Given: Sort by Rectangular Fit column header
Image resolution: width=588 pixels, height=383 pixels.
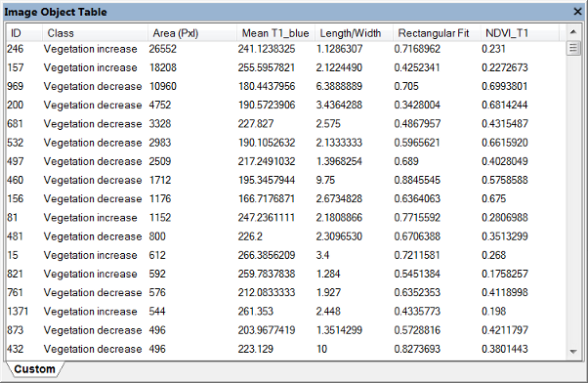Looking at the screenshot, I should coord(437,33).
